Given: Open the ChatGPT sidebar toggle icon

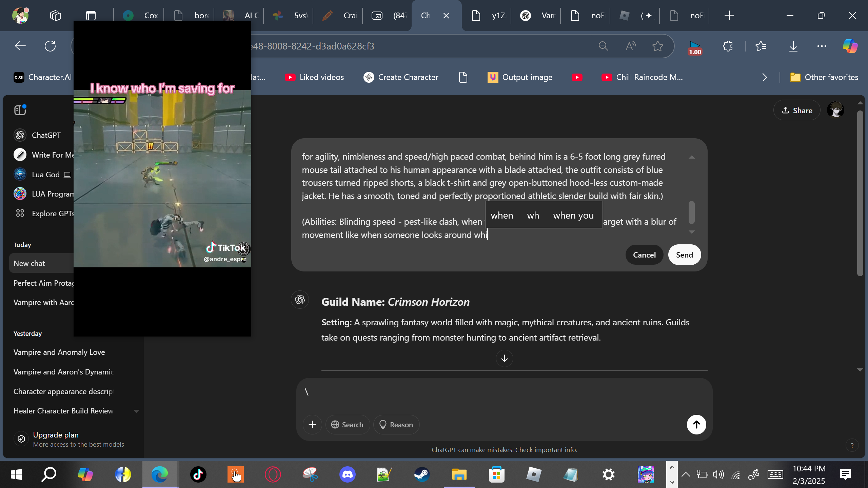Looking at the screenshot, I should 20,110.
